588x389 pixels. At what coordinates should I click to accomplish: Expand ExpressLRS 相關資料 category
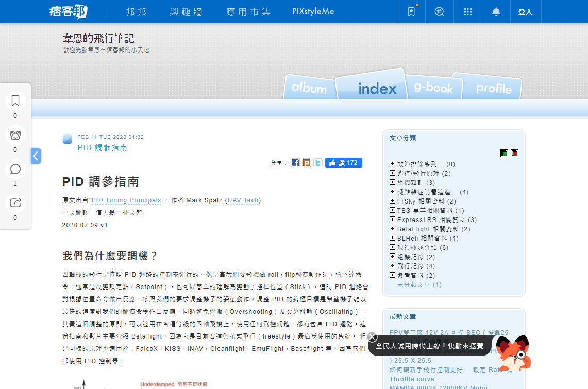point(392,219)
